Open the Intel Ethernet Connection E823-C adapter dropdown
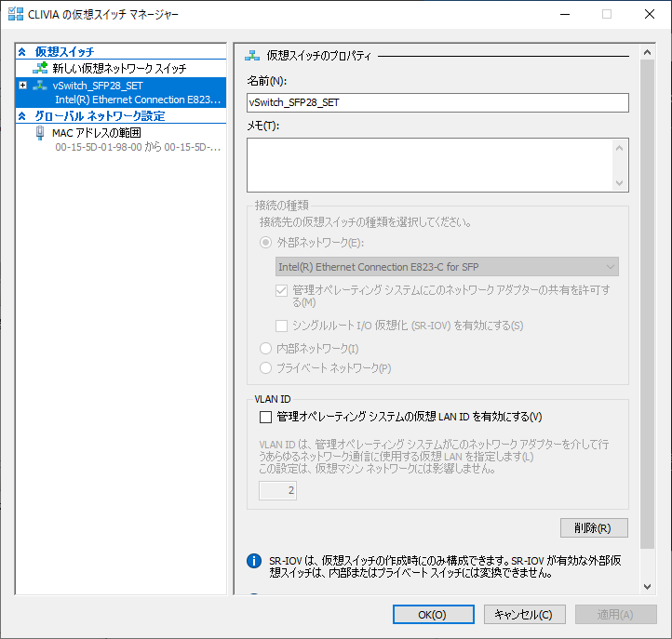The width and height of the screenshot is (672, 639). click(x=447, y=267)
